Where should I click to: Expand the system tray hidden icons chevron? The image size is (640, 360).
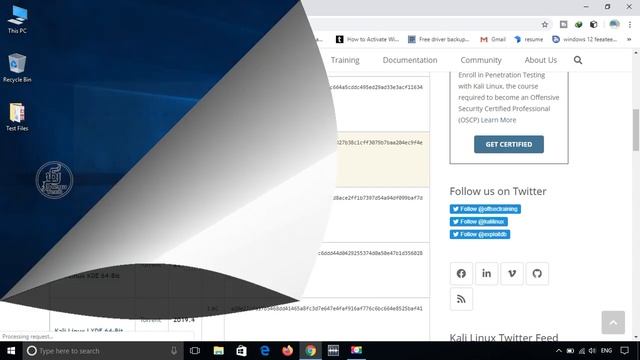coord(559,351)
